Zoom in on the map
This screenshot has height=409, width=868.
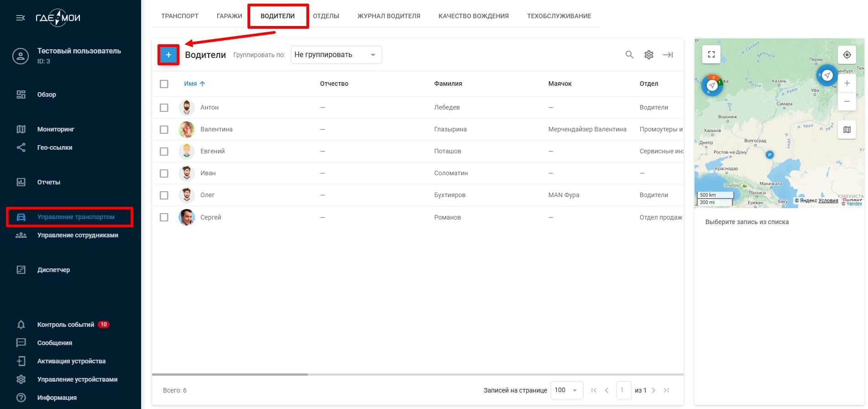pos(847,84)
